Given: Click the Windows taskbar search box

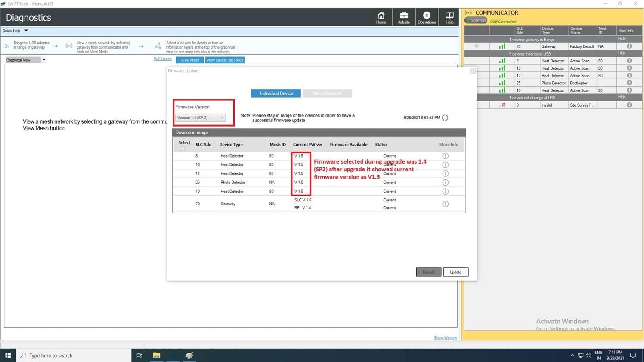Looking at the screenshot, I should click(x=73, y=356).
